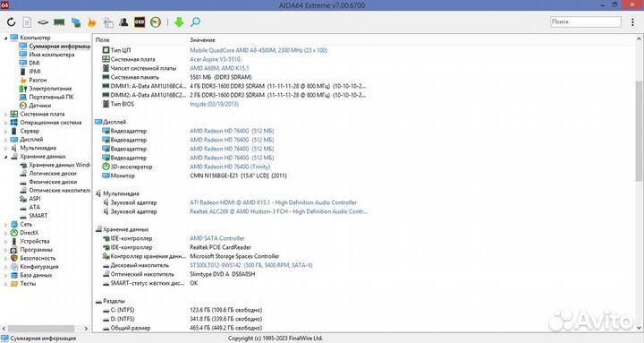The image size is (644, 343).
Task: Click the Значение column header
Action: [202, 40]
